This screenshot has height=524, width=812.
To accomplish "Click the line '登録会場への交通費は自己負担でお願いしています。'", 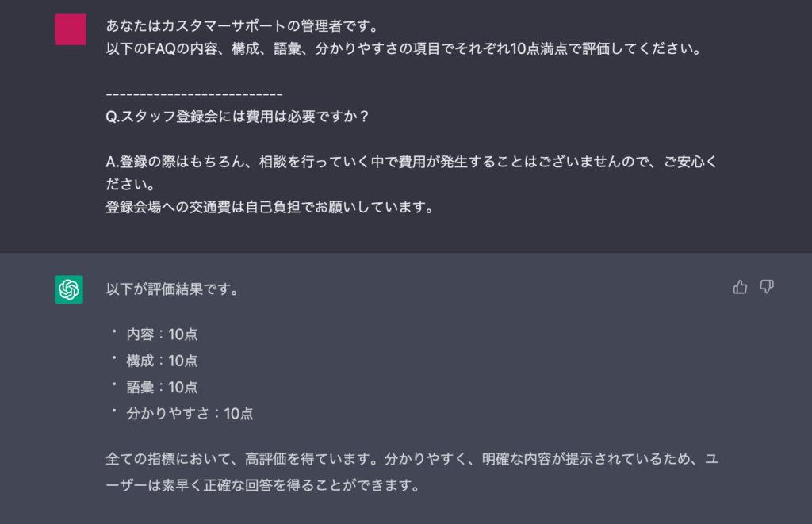I will [270, 207].
